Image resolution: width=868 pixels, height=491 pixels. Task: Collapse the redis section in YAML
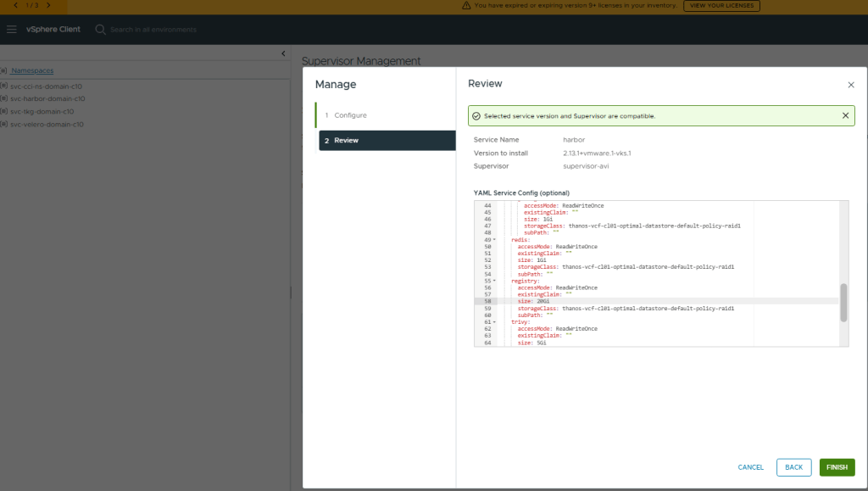coord(494,239)
